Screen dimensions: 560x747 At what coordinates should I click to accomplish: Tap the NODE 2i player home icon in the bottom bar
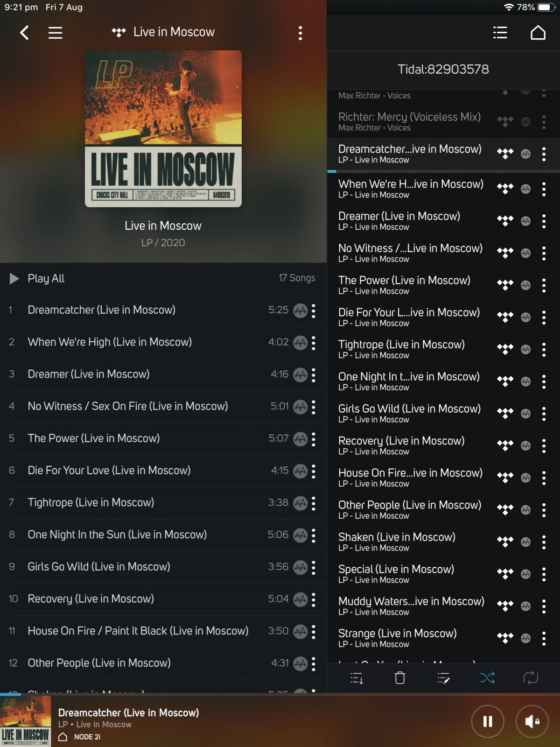click(63, 737)
